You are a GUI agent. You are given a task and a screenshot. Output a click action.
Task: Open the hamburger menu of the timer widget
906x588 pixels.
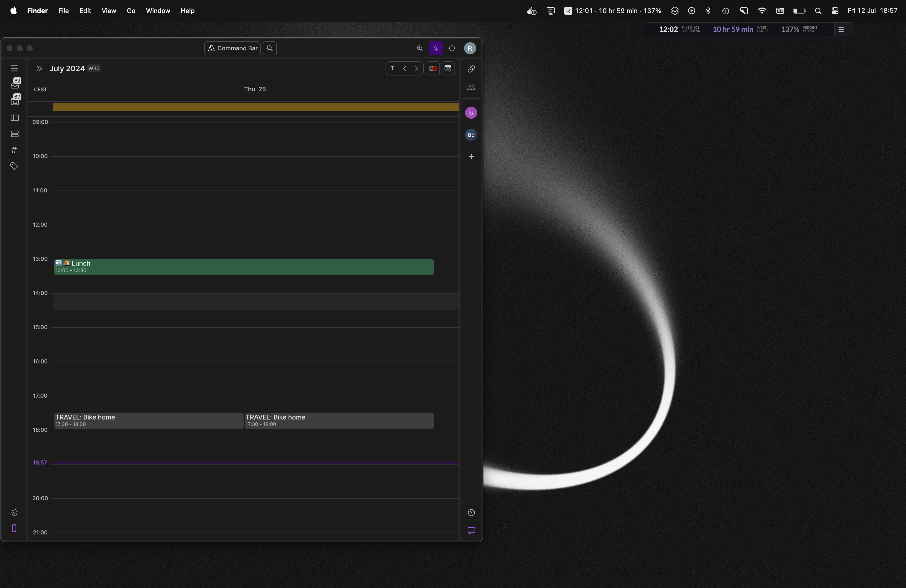[841, 29]
